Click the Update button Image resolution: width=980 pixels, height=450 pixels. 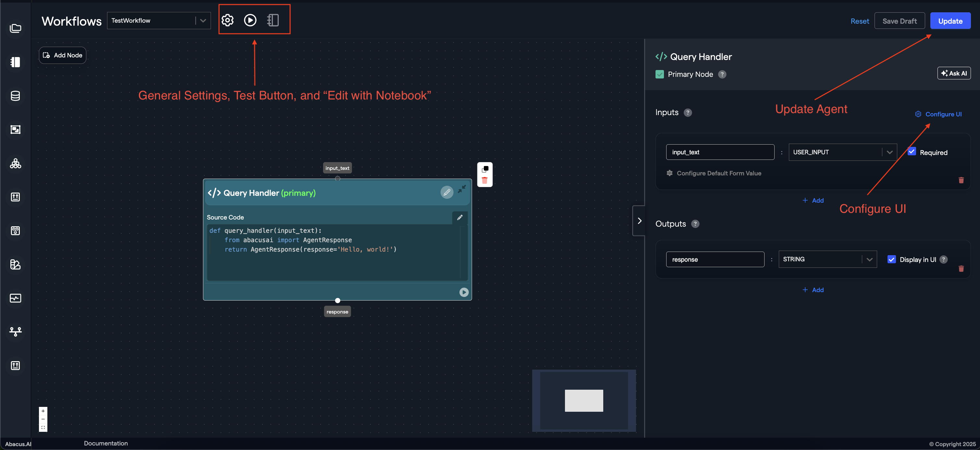point(950,21)
